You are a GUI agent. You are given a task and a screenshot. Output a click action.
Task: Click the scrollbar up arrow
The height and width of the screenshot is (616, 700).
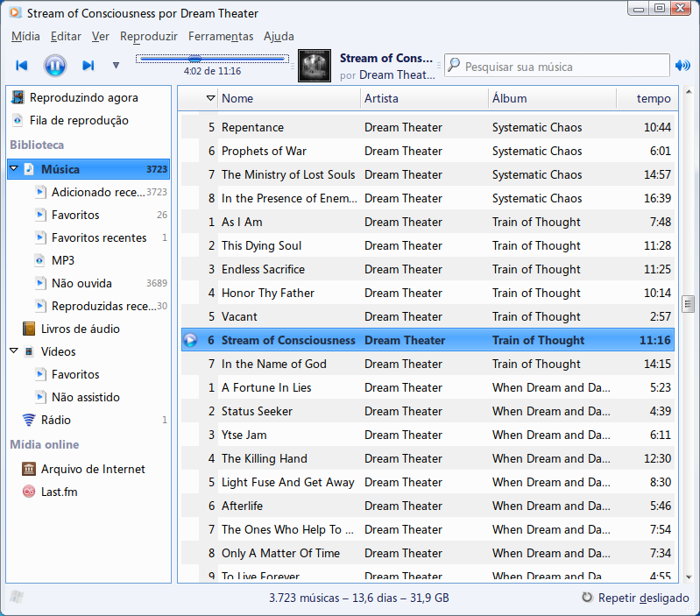(x=689, y=92)
